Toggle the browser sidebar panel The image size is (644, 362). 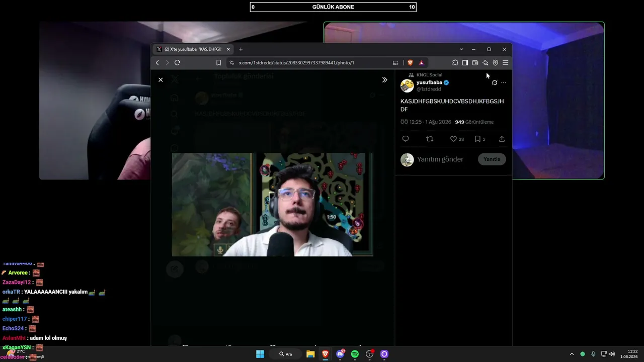click(x=465, y=63)
